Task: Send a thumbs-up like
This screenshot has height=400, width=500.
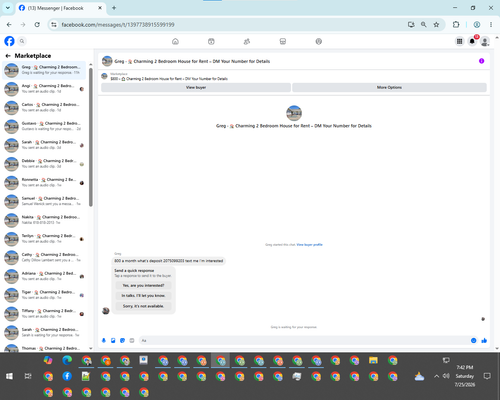Action: tap(484, 340)
